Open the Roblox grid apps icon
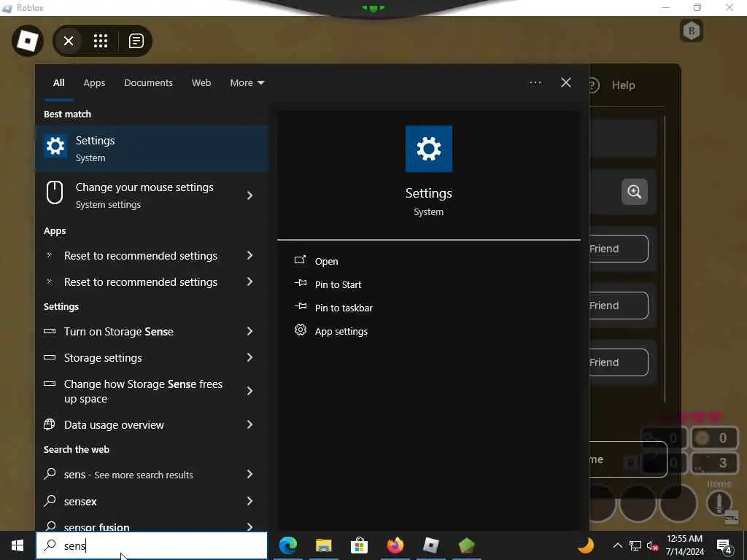Screen dimensions: 747x560 coord(101,41)
